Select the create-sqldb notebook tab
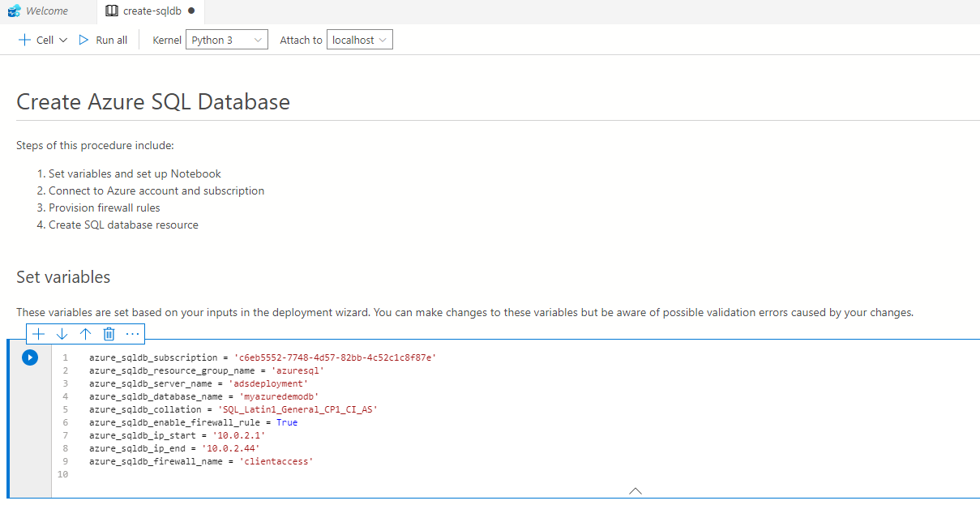The image size is (980, 505). coord(152,11)
